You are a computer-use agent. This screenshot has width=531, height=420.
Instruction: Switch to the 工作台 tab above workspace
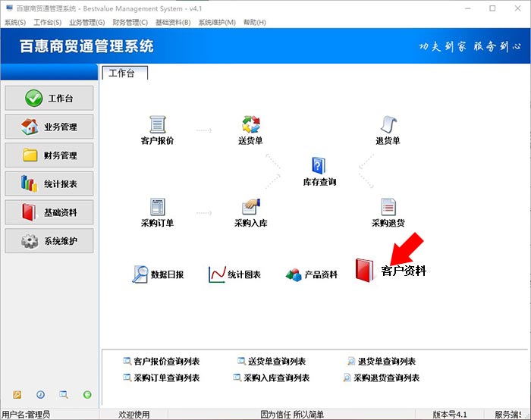pyautogui.click(x=124, y=73)
